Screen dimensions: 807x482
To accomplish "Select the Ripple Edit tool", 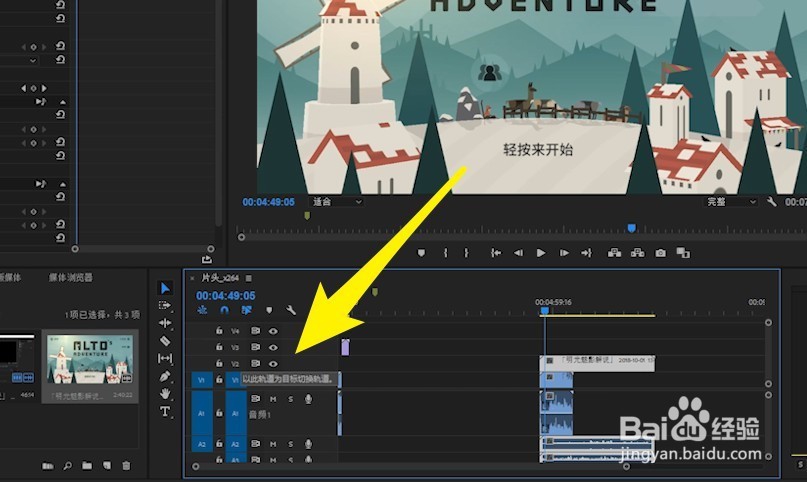I will (x=165, y=323).
